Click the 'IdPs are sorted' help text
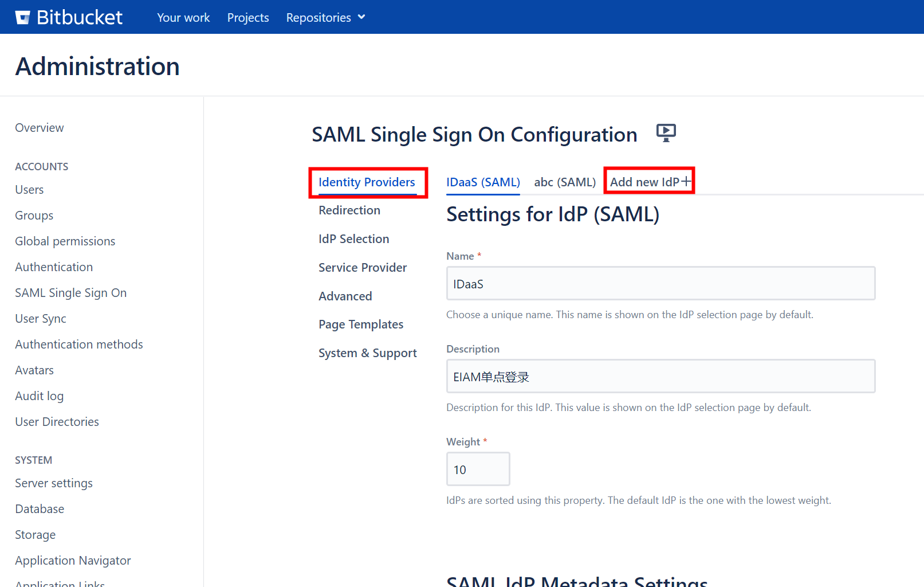 click(x=639, y=500)
